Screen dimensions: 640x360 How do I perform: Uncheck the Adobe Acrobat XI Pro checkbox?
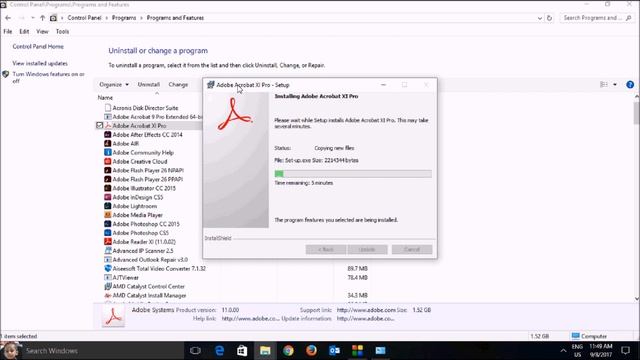99,125
